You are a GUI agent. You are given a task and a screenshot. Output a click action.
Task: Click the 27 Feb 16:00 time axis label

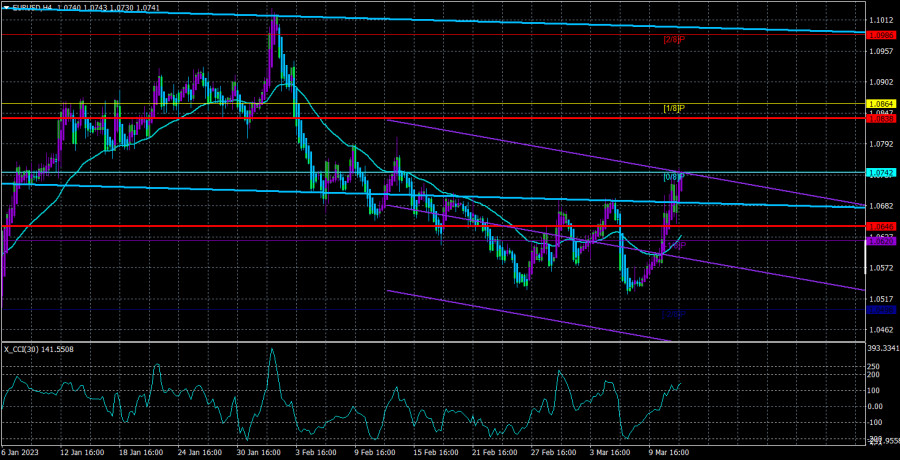(552, 452)
